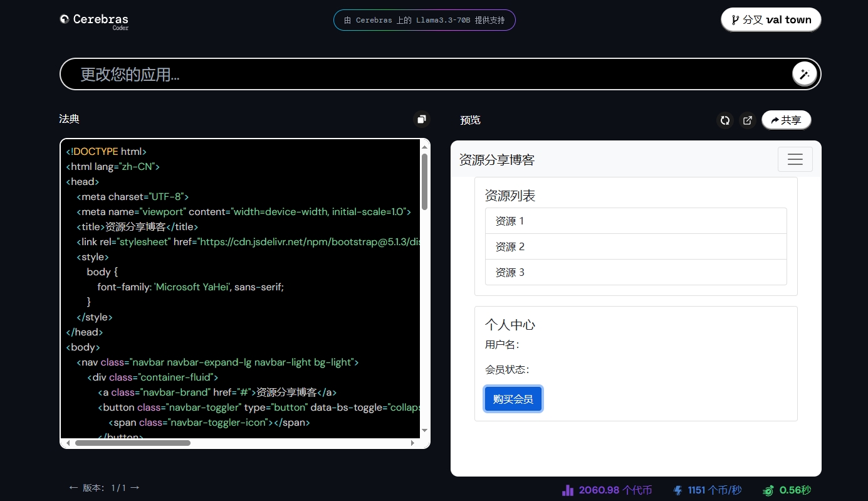
Task: Click the Llama3.3-70B powered-by badge
Action: (424, 20)
